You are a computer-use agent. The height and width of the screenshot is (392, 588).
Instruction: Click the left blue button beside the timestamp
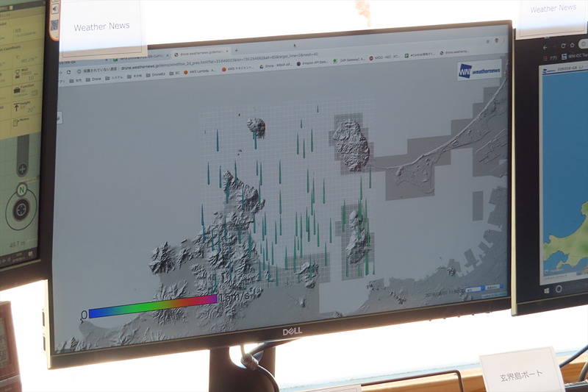(x=475, y=289)
